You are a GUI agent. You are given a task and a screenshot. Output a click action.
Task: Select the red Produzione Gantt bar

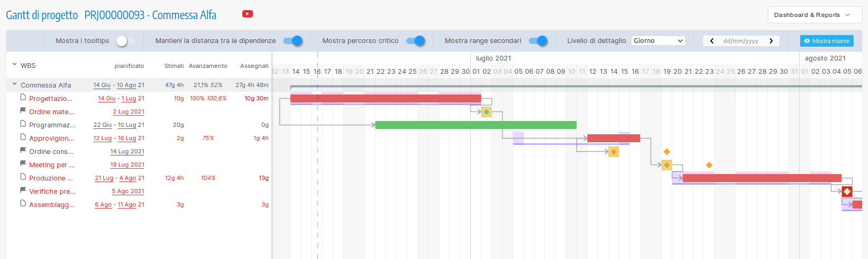(762, 178)
